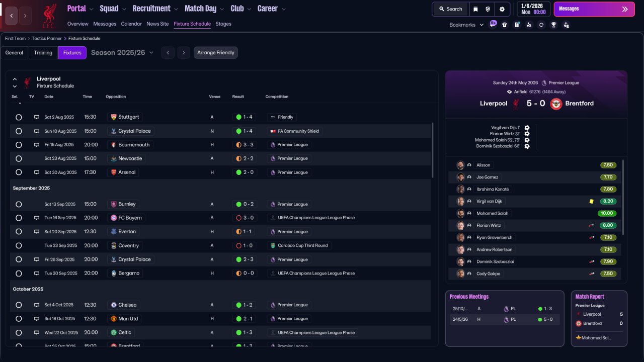Image resolution: width=644 pixels, height=362 pixels.
Task: Click the player ratings list scrollbar
Action: point(623,197)
